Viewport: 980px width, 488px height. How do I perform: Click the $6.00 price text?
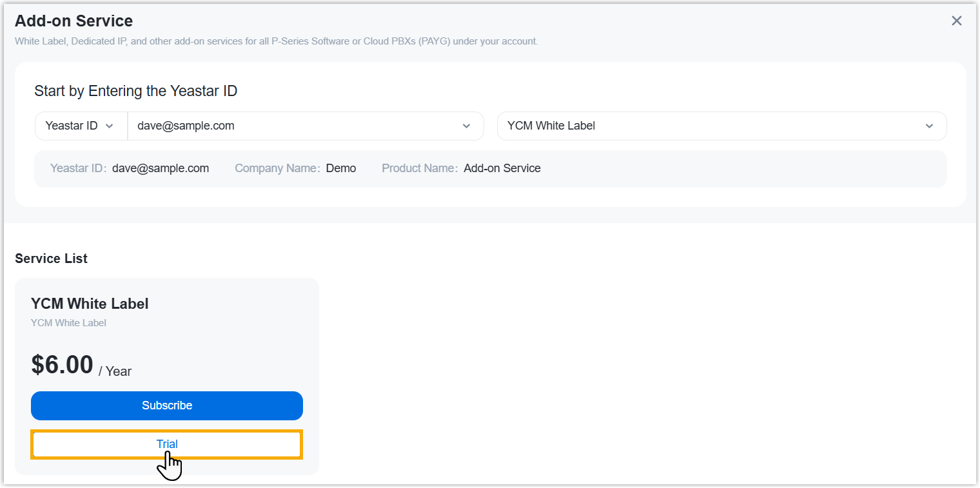coord(63,365)
